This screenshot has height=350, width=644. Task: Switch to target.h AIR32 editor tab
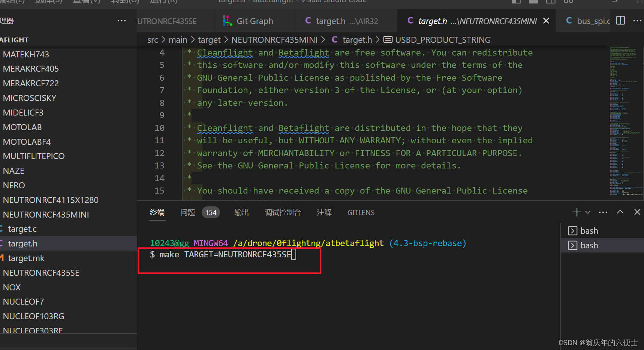click(x=347, y=21)
